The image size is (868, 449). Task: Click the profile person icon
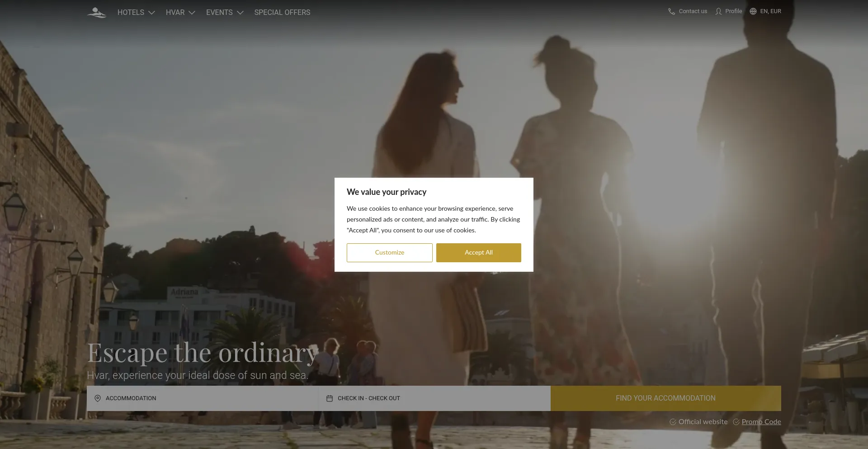tap(718, 11)
